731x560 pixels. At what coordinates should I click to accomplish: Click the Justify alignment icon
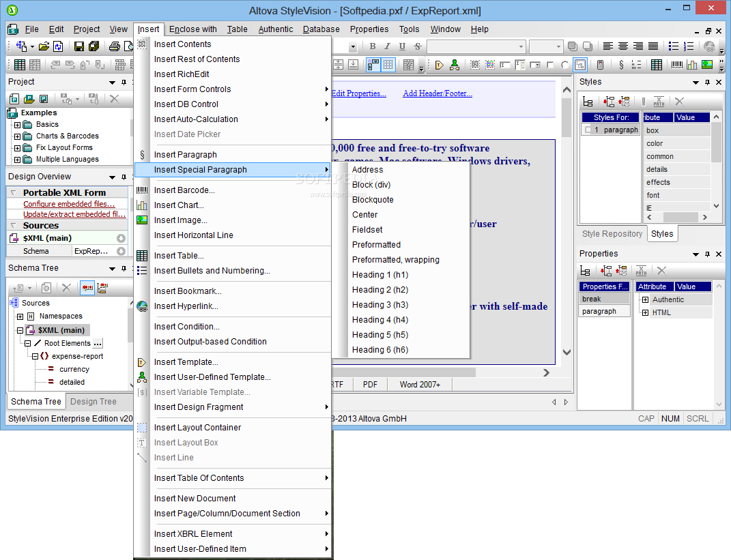click(653, 46)
